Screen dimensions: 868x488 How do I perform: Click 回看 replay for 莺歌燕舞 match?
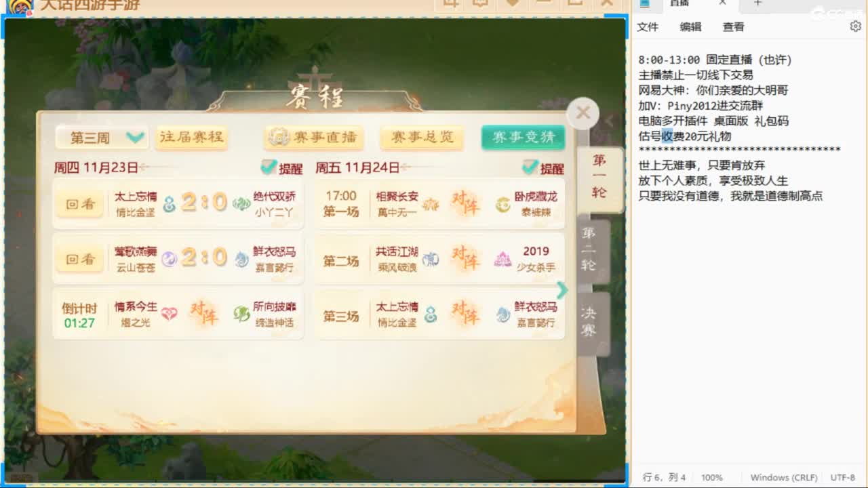[x=80, y=259]
